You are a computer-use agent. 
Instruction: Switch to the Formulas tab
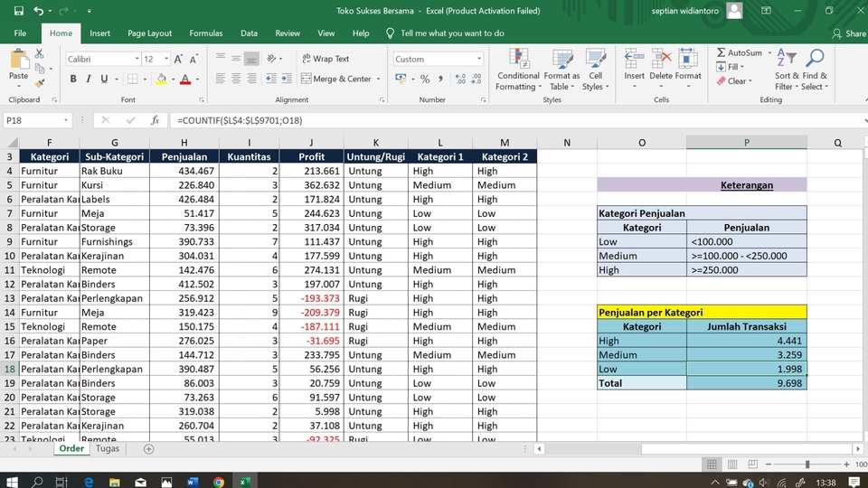coord(206,33)
